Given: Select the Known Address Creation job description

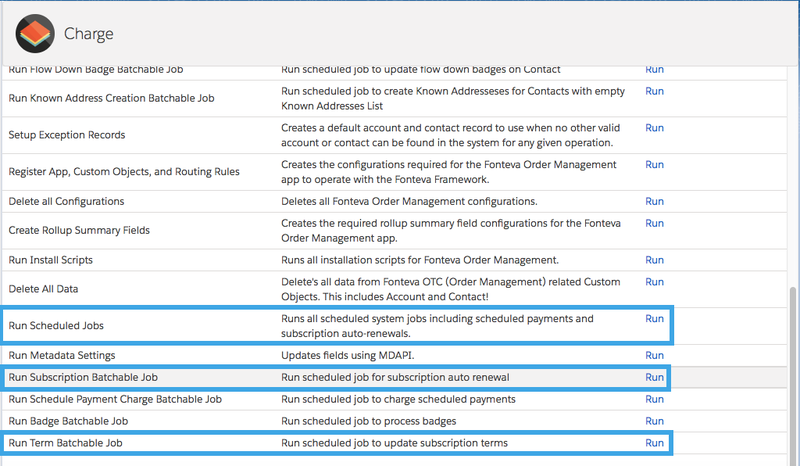Looking at the screenshot, I should click(453, 98).
